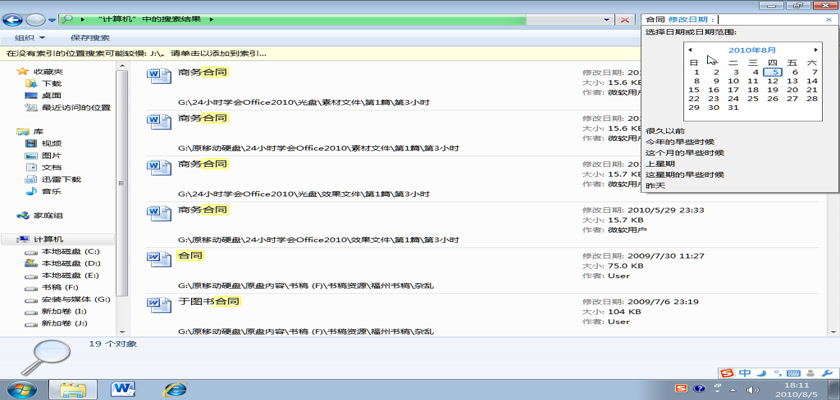Go to previous month in the calendar
The height and width of the screenshot is (400, 840).
(690, 50)
